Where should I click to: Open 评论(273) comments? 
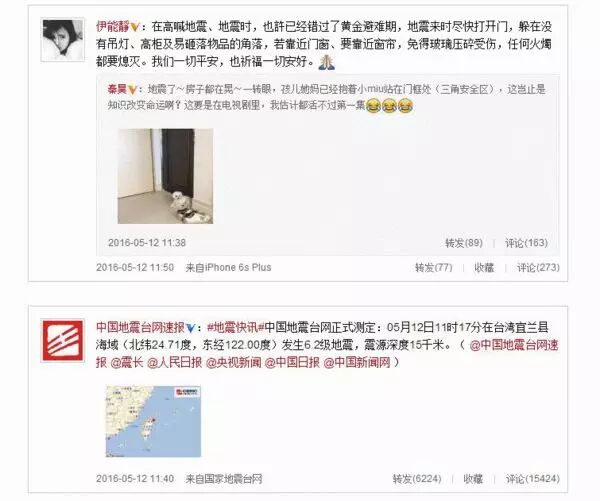pos(538,267)
